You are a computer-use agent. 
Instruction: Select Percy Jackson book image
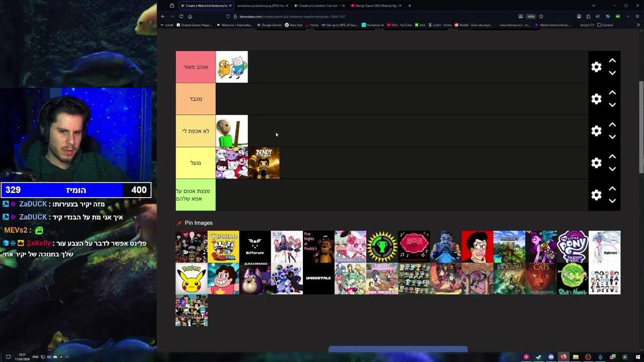coord(509,279)
